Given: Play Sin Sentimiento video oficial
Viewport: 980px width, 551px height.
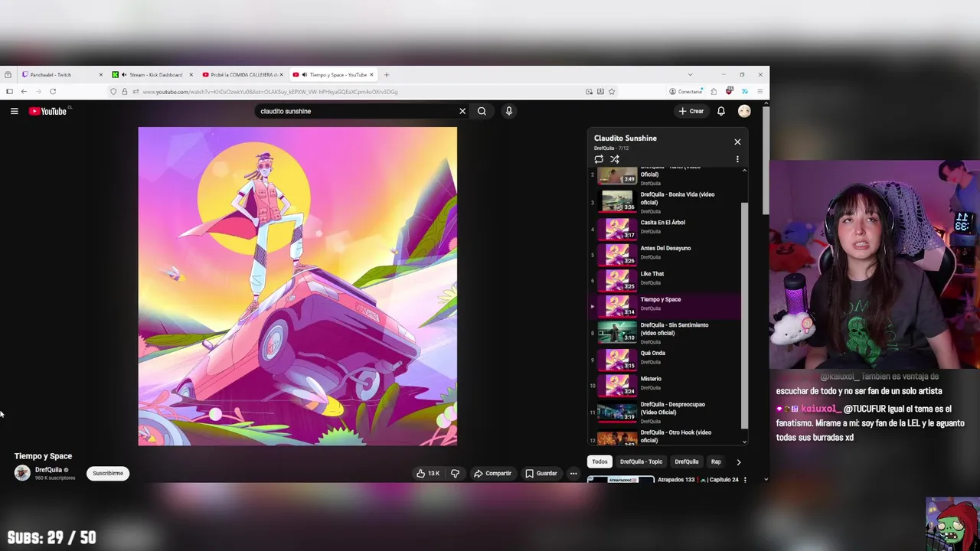Looking at the screenshot, I should tap(666, 332).
